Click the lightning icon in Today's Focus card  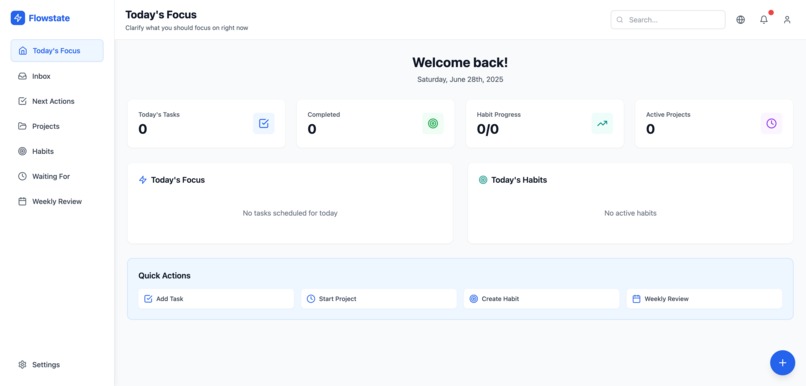tap(143, 180)
